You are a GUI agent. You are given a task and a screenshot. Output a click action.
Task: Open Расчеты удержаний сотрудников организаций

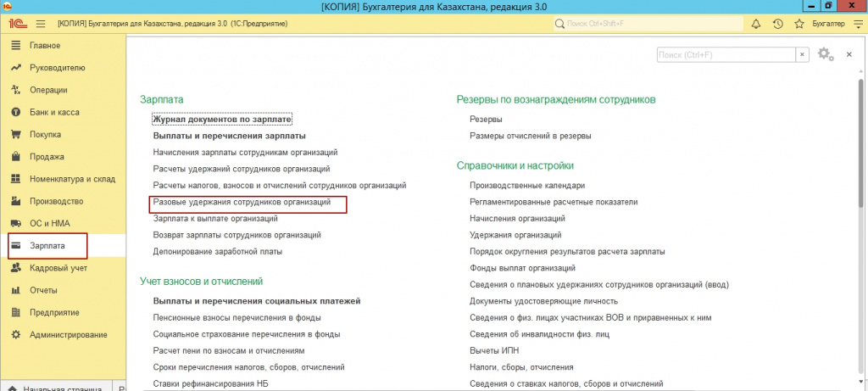coord(242,169)
